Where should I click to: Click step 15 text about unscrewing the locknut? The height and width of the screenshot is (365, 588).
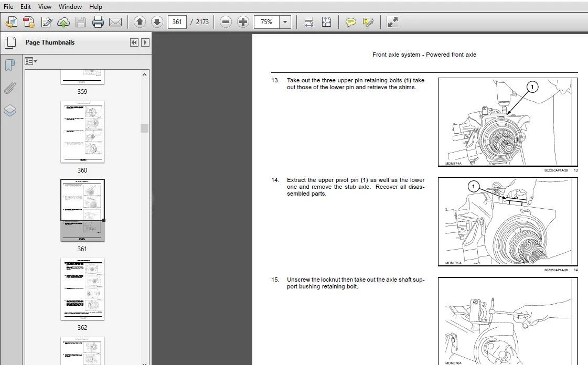(356, 283)
